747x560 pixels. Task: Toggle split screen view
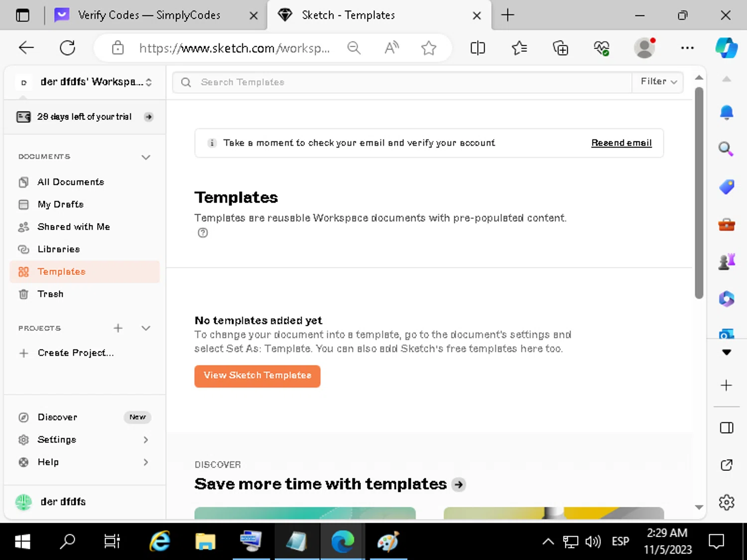(478, 48)
